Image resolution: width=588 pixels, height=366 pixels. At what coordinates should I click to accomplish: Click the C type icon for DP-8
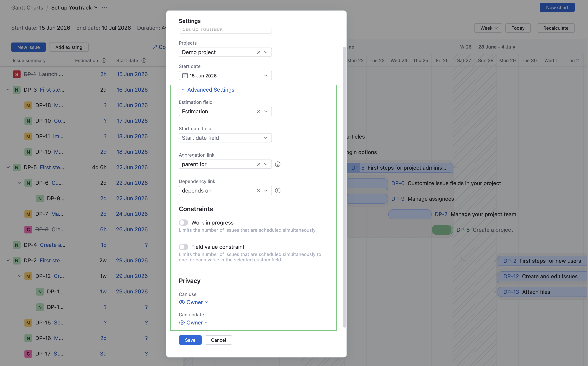[28, 229]
